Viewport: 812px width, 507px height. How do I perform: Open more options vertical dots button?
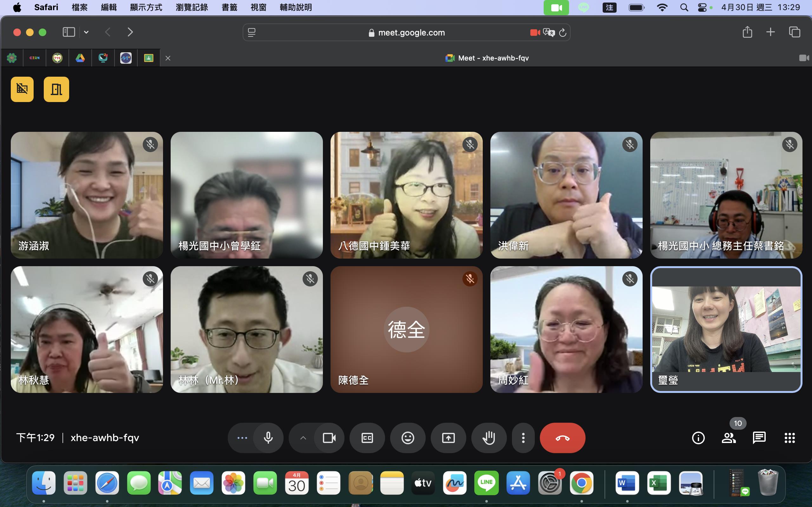[x=523, y=438]
